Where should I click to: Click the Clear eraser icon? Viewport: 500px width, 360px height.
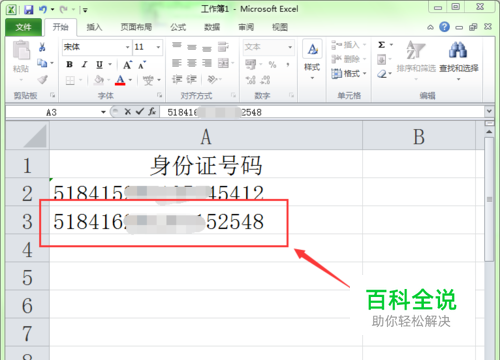click(x=382, y=74)
